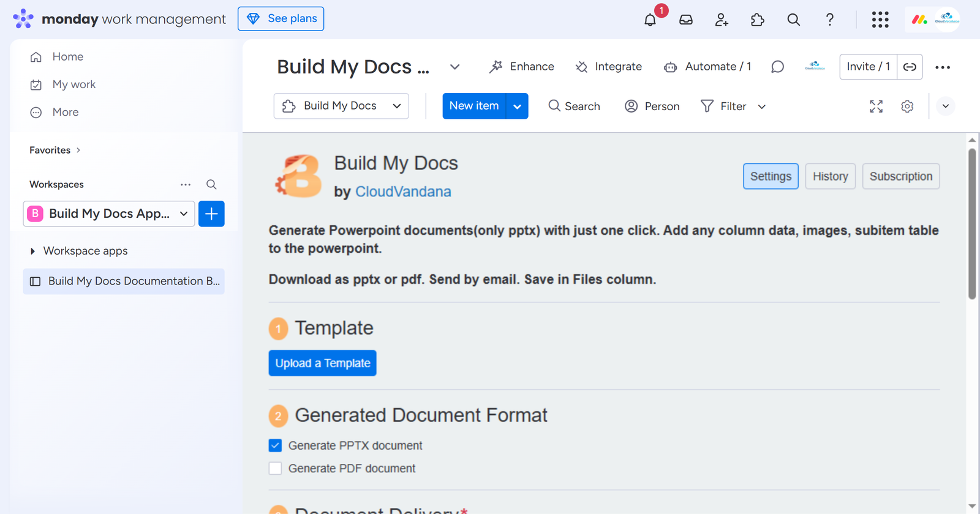980x514 pixels.
Task: Click Upload a Template button
Action: pyautogui.click(x=322, y=363)
